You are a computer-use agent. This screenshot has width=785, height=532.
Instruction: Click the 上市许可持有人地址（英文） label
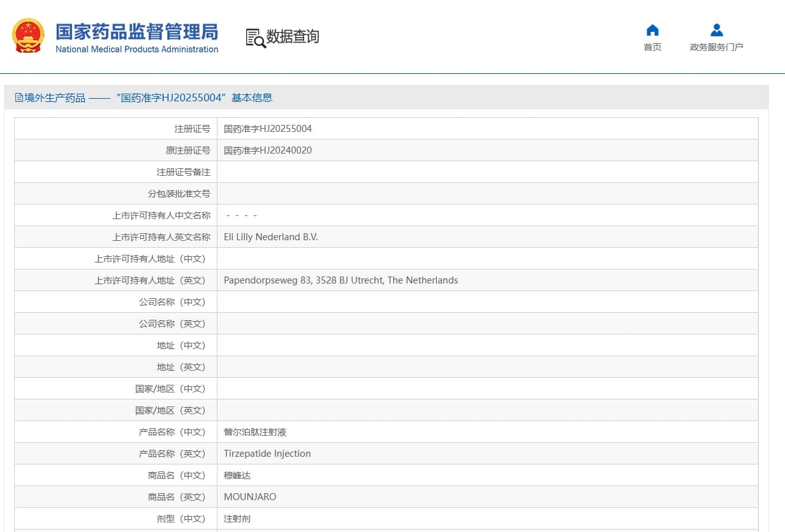[x=150, y=280]
